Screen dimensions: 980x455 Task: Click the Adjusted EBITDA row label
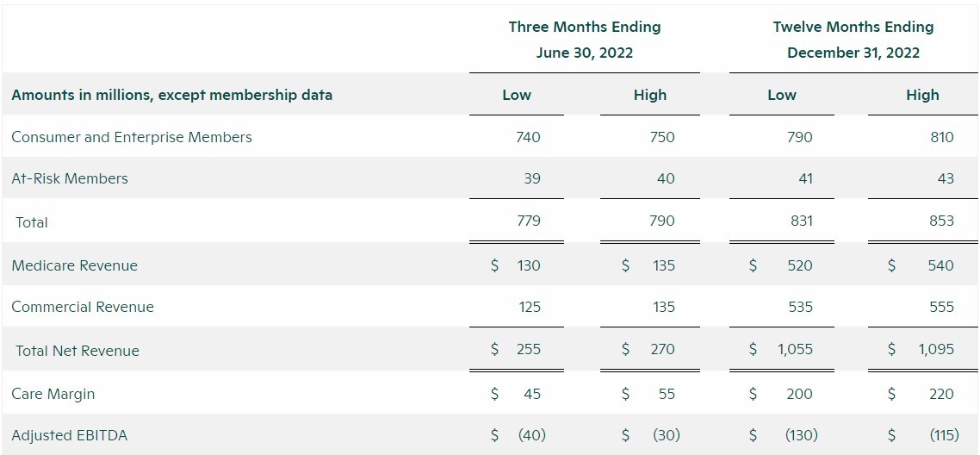[70, 435]
